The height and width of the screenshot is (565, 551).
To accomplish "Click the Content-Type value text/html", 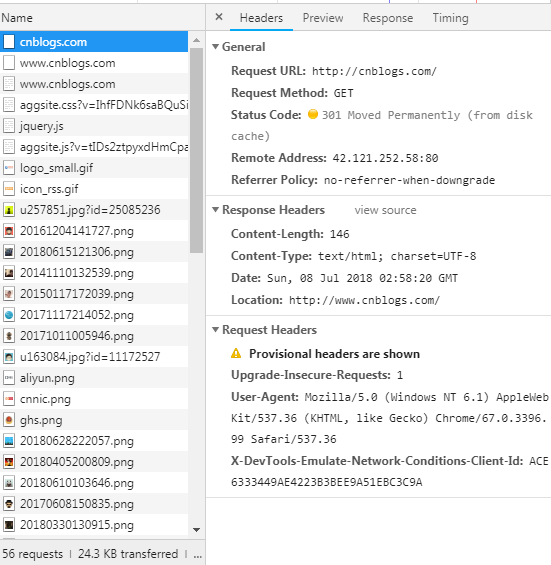I will (x=397, y=256).
